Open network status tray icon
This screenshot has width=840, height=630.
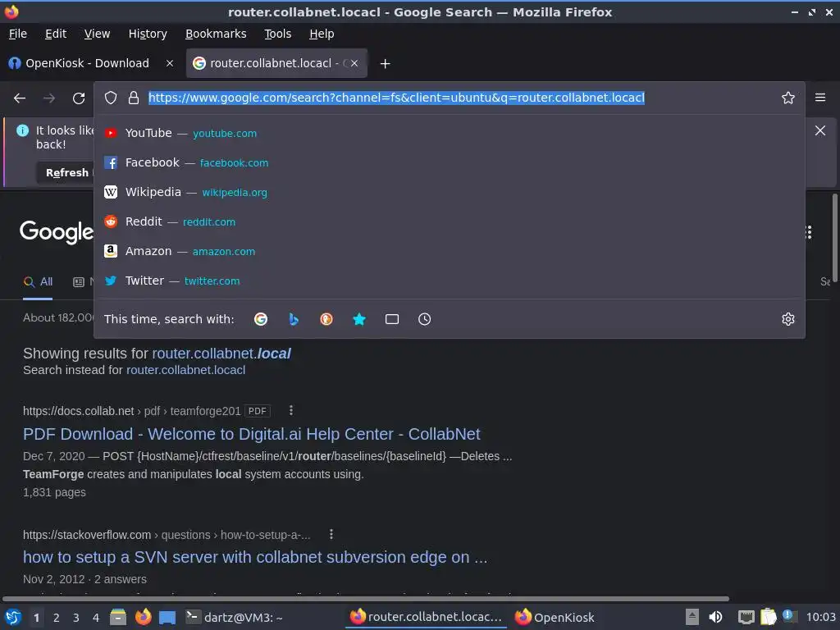point(746,617)
